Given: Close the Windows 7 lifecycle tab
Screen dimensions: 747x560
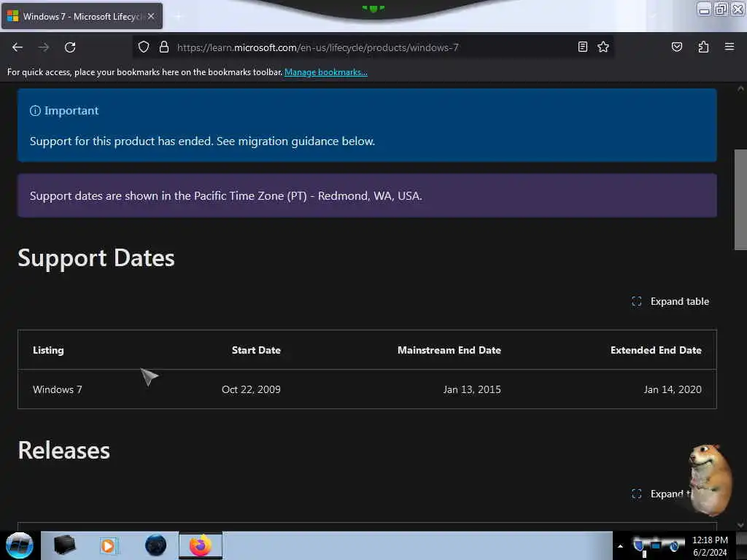Looking at the screenshot, I should (x=151, y=16).
